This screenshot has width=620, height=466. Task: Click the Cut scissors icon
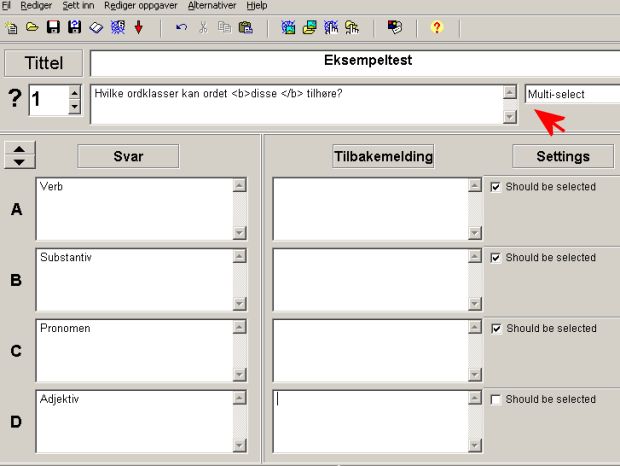pyautogui.click(x=203, y=27)
